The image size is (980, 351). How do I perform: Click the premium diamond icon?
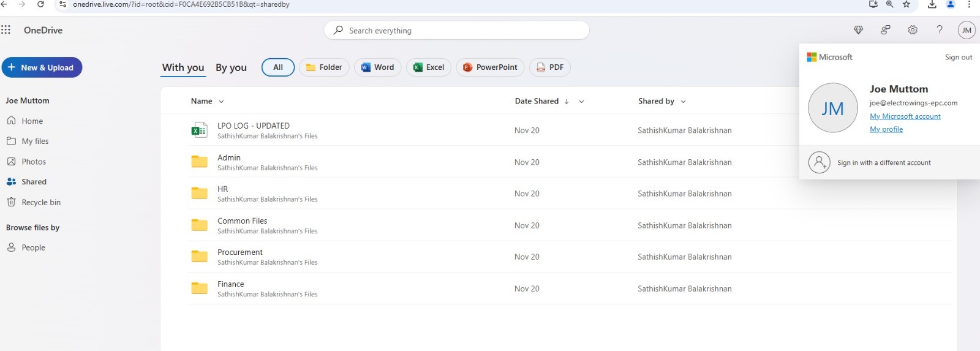point(858,30)
